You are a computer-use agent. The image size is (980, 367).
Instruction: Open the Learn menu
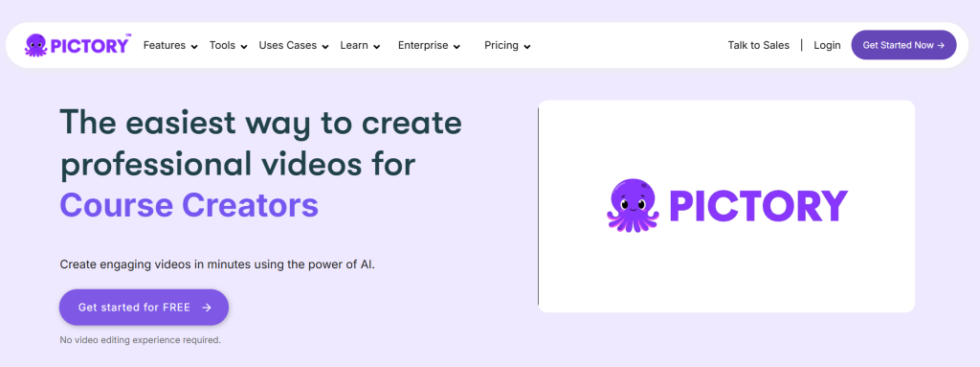pyautogui.click(x=354, y=45)
